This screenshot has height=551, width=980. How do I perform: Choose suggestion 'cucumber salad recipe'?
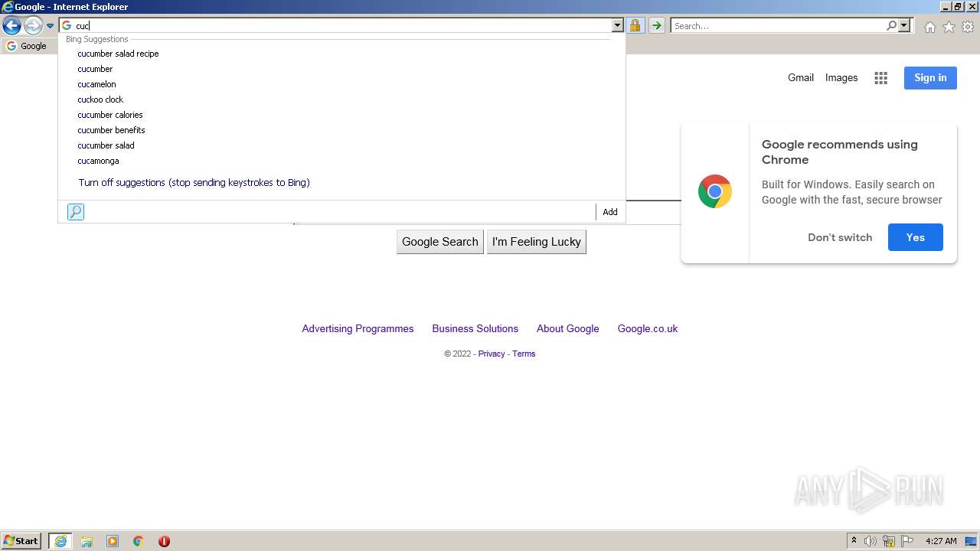(x=118, y=54)
